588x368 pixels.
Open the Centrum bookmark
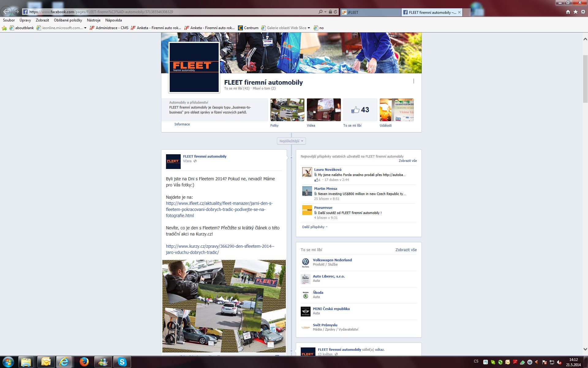point(248,28)
